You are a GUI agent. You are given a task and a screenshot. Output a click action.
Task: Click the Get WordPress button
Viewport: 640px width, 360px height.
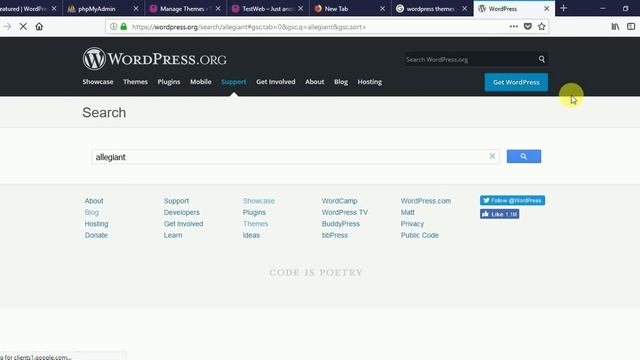pyautogui.click(x=516, y=82)
